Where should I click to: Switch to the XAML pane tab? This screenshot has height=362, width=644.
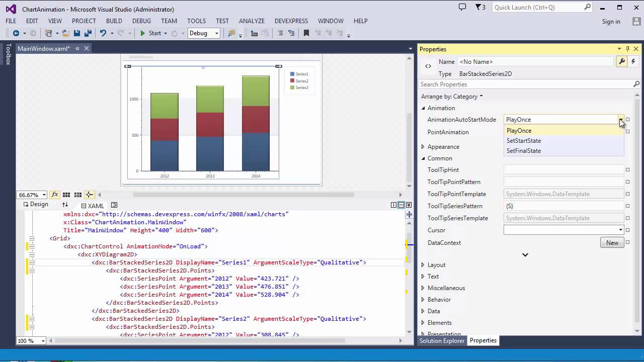click(93, 206)
